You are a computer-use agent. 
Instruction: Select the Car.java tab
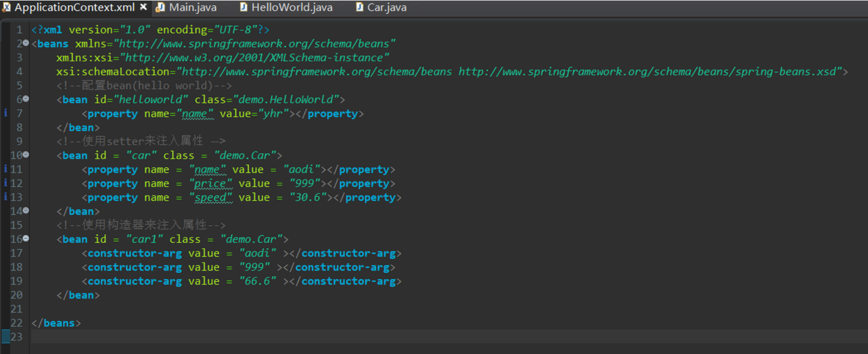[386, 7]
